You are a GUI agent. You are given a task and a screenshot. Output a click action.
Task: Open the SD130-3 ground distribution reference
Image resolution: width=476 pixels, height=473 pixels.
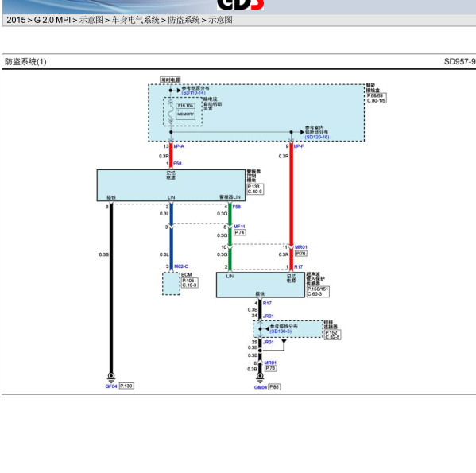click(x=281, y=331)
